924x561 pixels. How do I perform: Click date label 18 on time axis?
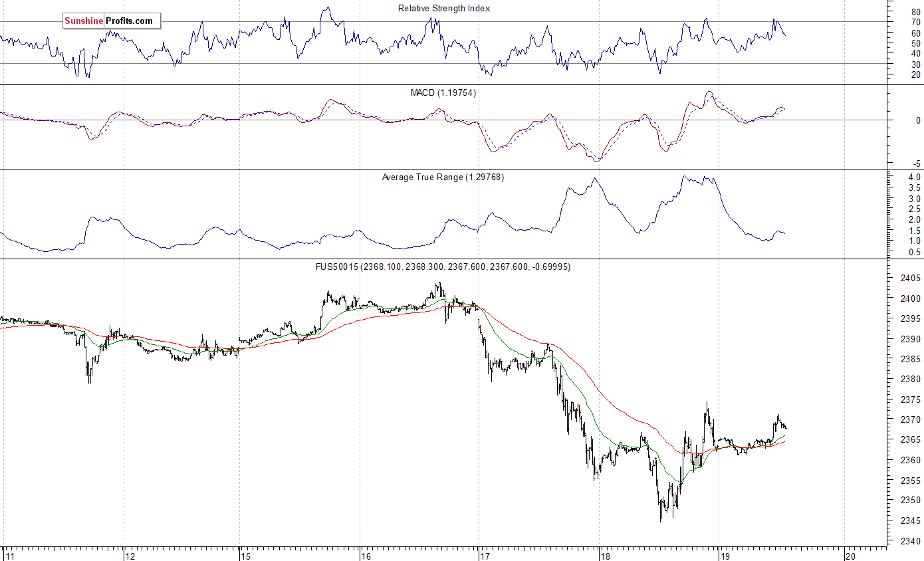(606, 555)
